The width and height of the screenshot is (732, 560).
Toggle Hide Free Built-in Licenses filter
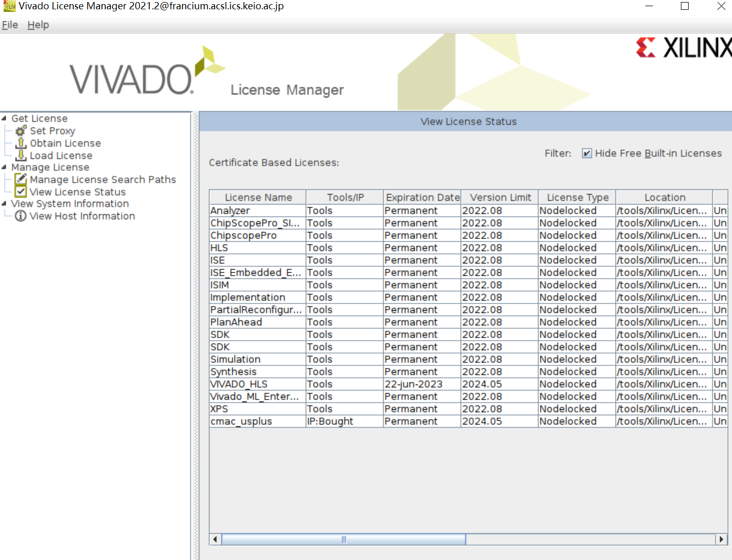point(586,153)
